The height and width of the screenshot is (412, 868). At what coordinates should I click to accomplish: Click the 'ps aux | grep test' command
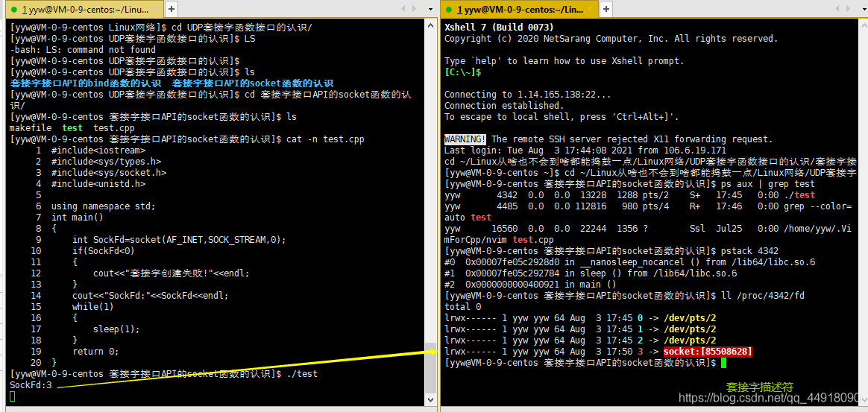tap(768, 183)
